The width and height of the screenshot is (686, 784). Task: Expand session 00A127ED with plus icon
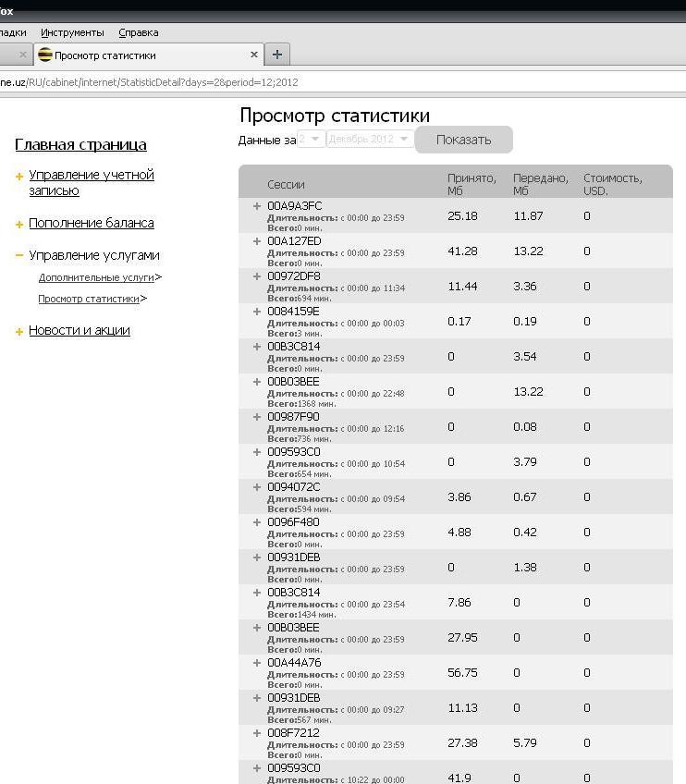257,241
